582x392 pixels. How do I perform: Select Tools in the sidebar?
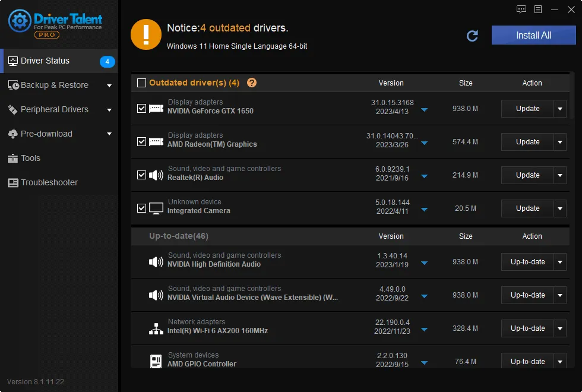[30, 158]
